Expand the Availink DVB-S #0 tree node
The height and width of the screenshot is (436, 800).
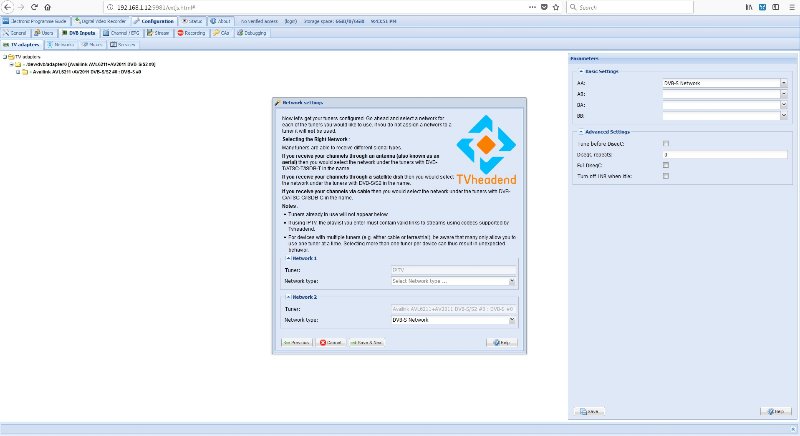pyautogui.click(x=18, y=72)
